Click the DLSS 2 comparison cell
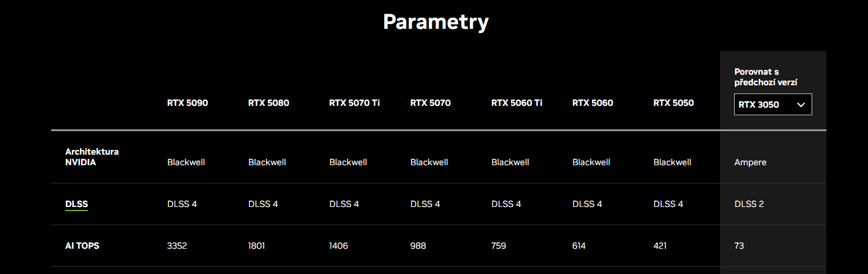The height and width of the screenshot is (274, 868). tap(749, 204)
